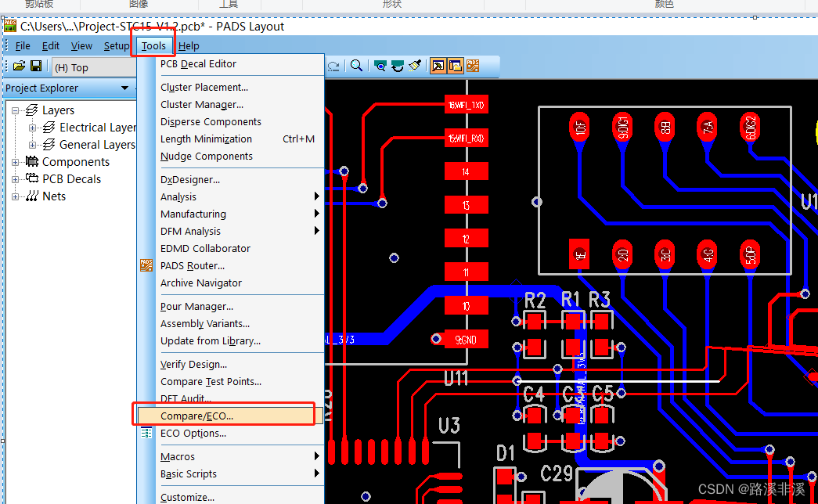Open the Setup menu
818x504 pixels.
117,46
